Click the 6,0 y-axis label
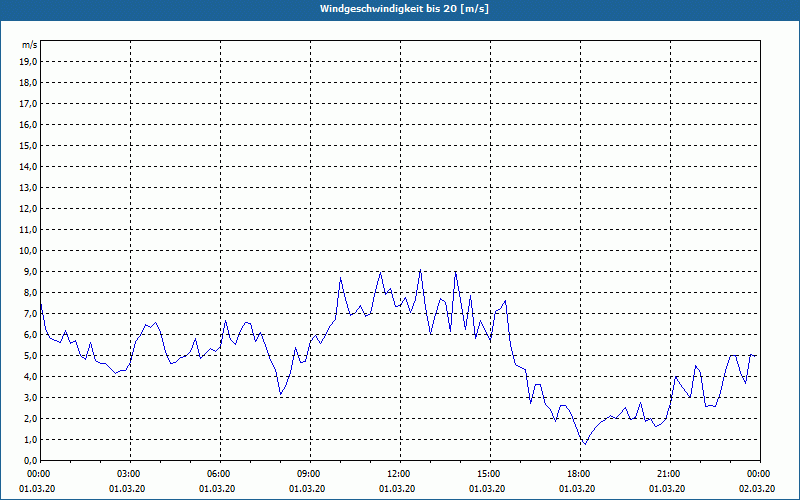Screen dimensions: 800x500 point(30,335)
